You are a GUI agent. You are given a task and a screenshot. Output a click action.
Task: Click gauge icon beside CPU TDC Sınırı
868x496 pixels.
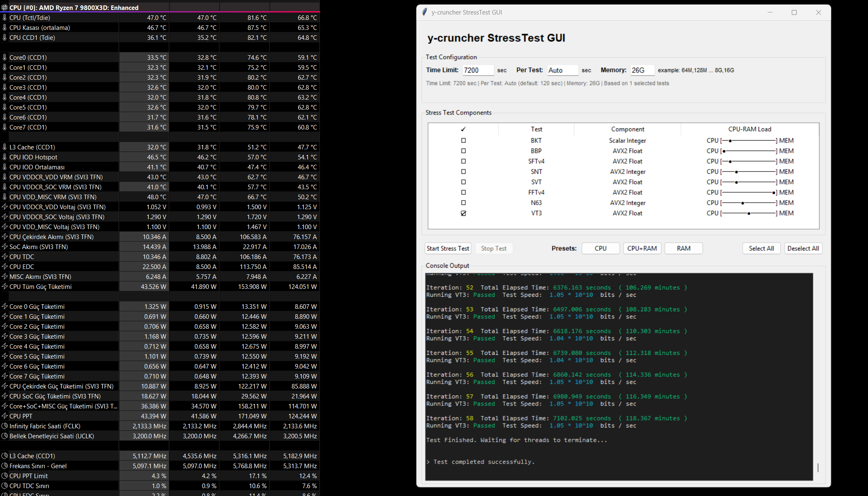point(5,486)
